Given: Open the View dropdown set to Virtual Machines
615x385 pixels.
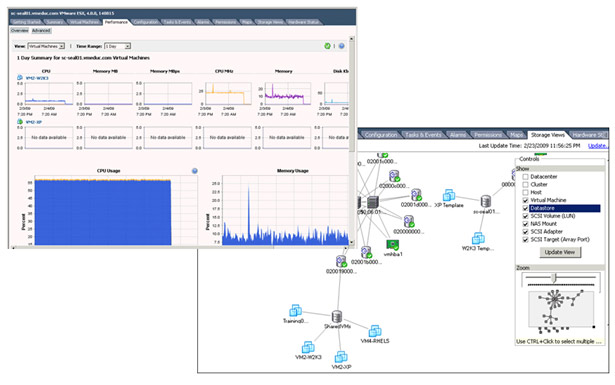Looking at the screenshot, I should pos(46,46).
